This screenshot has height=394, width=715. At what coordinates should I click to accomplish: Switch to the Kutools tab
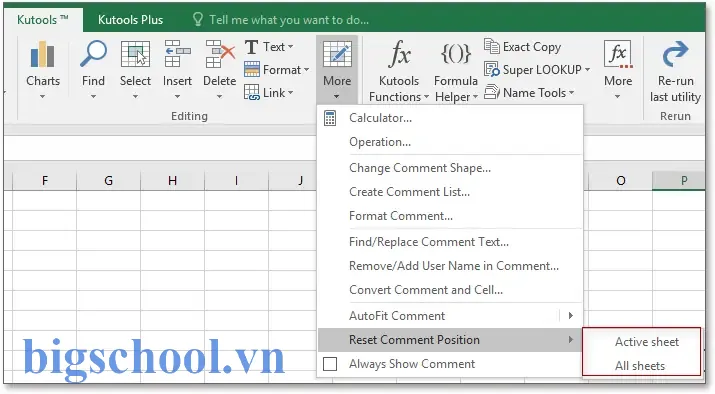point(43,20)
